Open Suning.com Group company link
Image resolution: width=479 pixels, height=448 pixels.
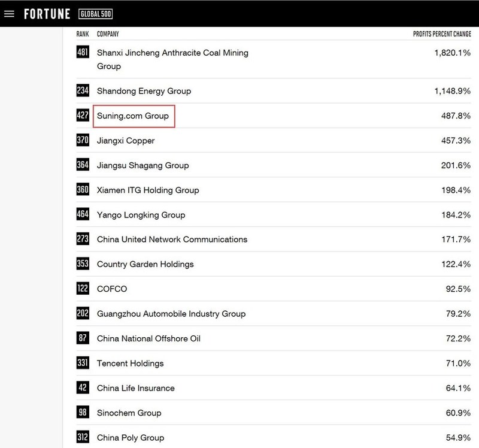click(x=133, y=116)
